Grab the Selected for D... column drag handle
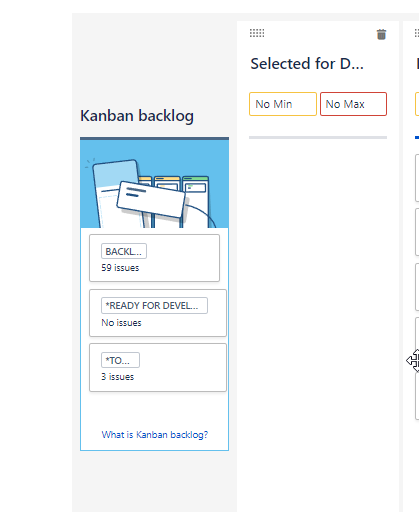Screen dimensions: 419x512 point(257,33)
